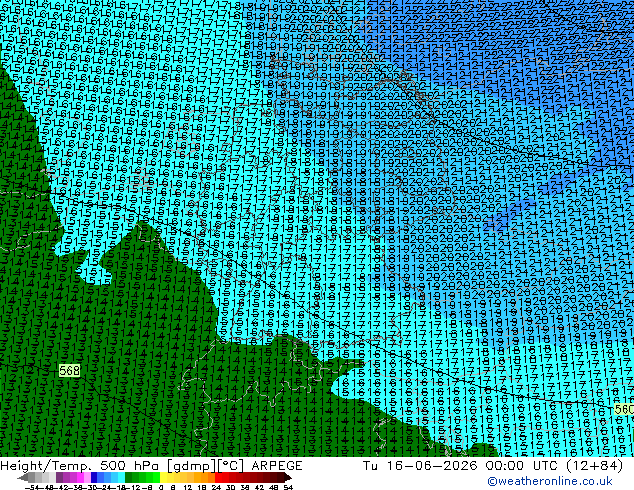This screenshot has height=490, width=634.
Task: Pick the dark green legend swatch
Action: click(x=128, y=478)
